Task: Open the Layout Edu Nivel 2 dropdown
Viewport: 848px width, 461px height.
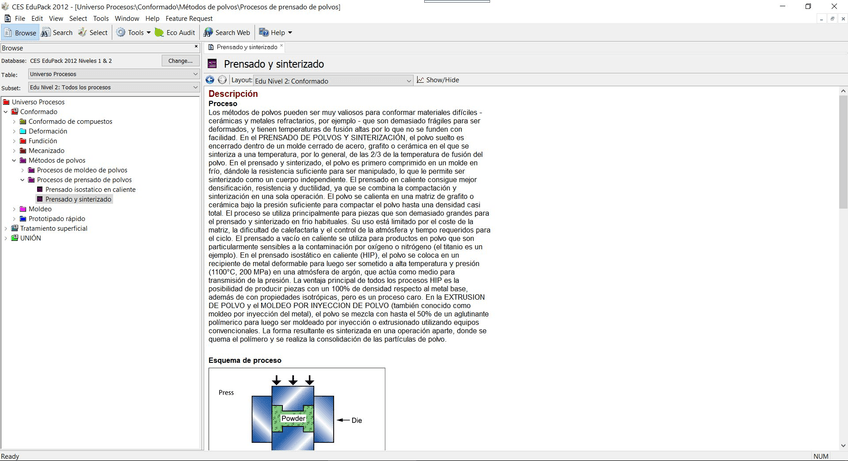Action: (333, 81)
